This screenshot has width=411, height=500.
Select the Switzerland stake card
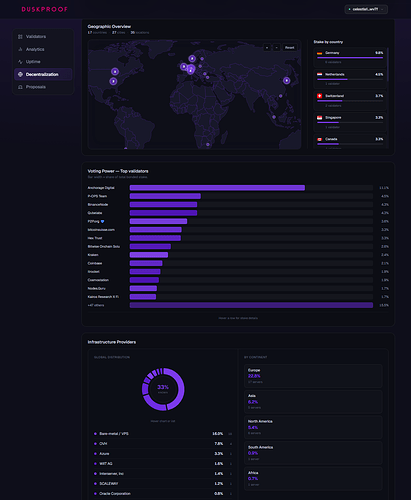[350, 100]
